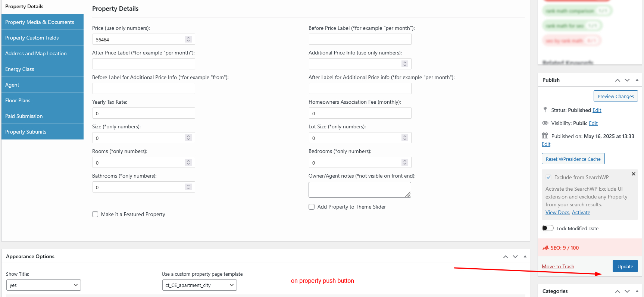Toggle the Lock Modified Date switch
Viewport: 644px width, 297px height.
coord(548,228)
